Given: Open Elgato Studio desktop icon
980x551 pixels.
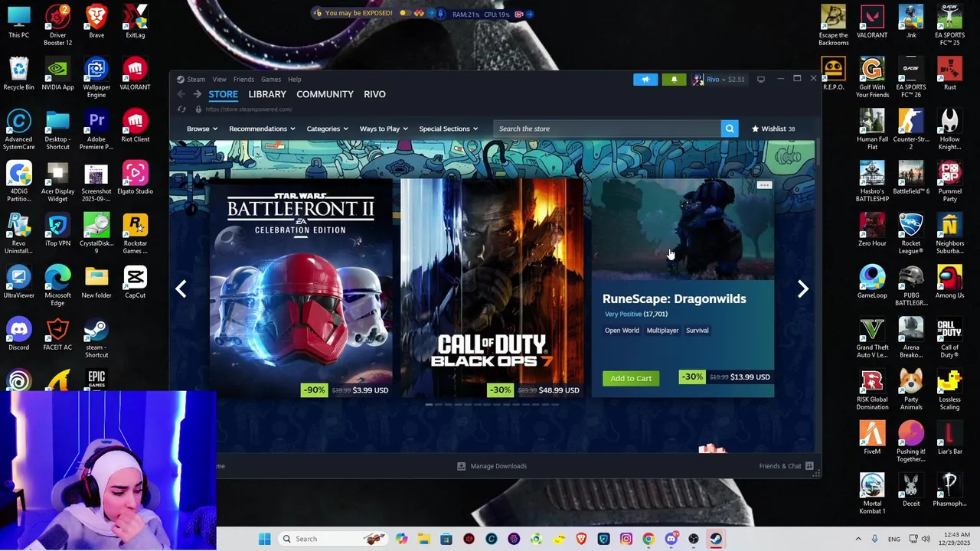Looking at the screenshot, I should pos(135,178).
